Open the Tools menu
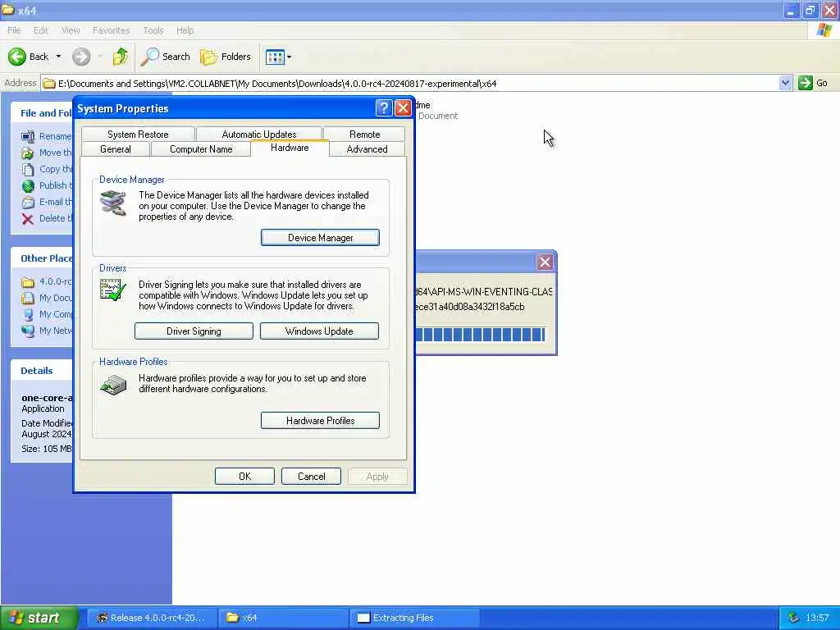This screenshot has height=630, width=840. pos(153,30)
